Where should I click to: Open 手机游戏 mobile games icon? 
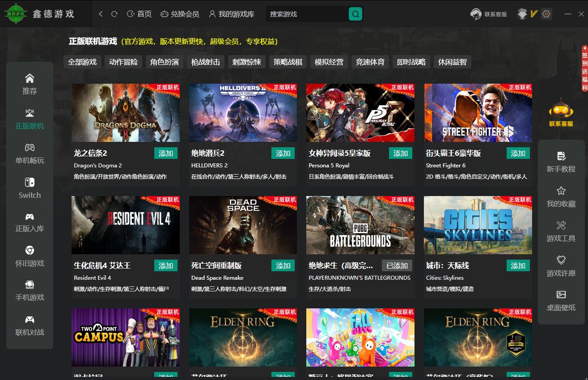point(30,285)
